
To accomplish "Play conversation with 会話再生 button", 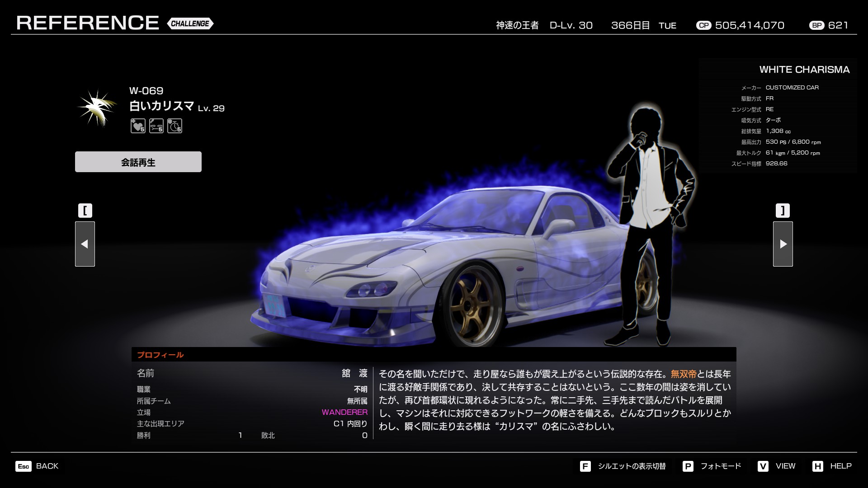I will tap(138, 162).
